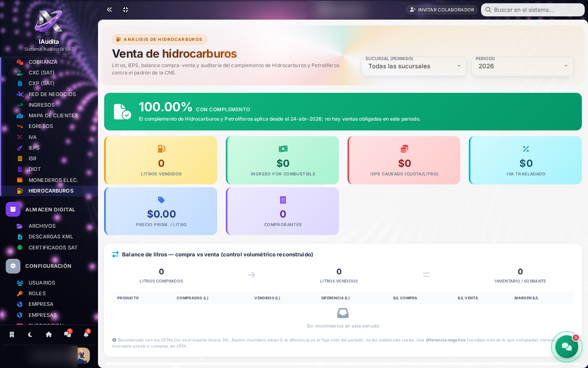Click the ANÁLISIS DE HIDROCARBUROS badge

160,40
